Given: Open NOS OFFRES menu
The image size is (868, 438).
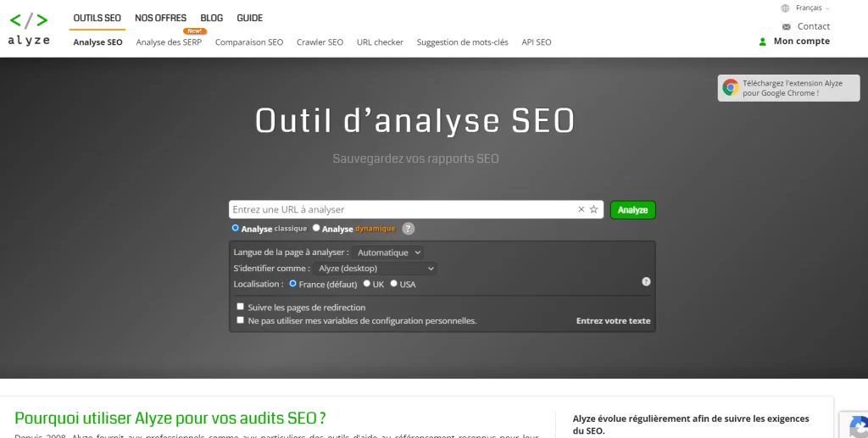Looking at the screenshot, I should pos(160,18).
